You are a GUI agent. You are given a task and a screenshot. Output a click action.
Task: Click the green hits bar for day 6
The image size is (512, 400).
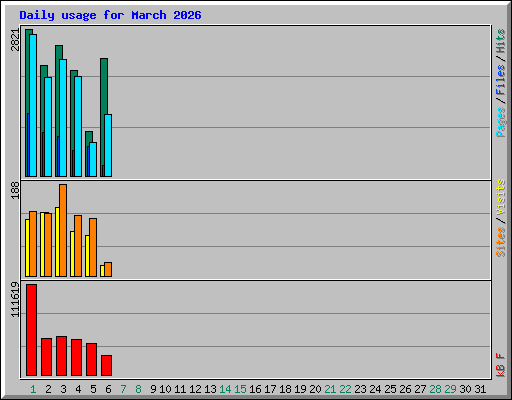coord(104,87)
